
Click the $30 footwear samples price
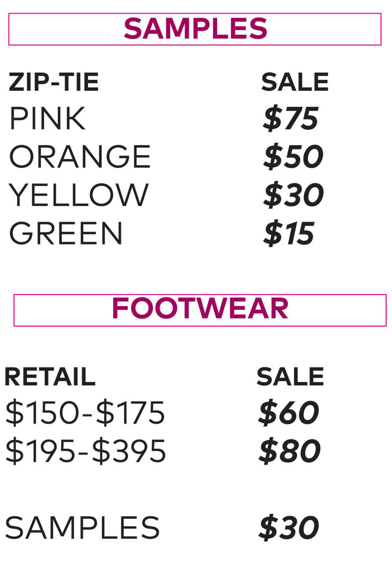pos(289,528)
